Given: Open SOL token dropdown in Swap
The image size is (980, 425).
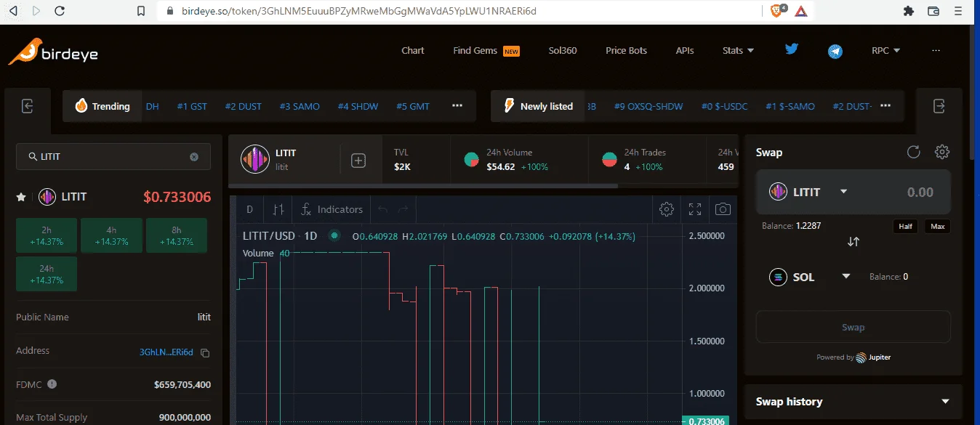Looking at the screenshot, I should pos(846,276).
